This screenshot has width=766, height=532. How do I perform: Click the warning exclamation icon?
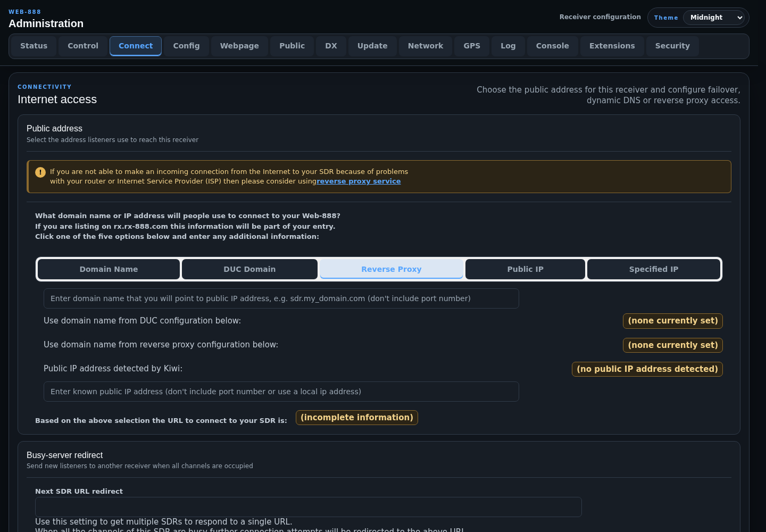[40, 172]
